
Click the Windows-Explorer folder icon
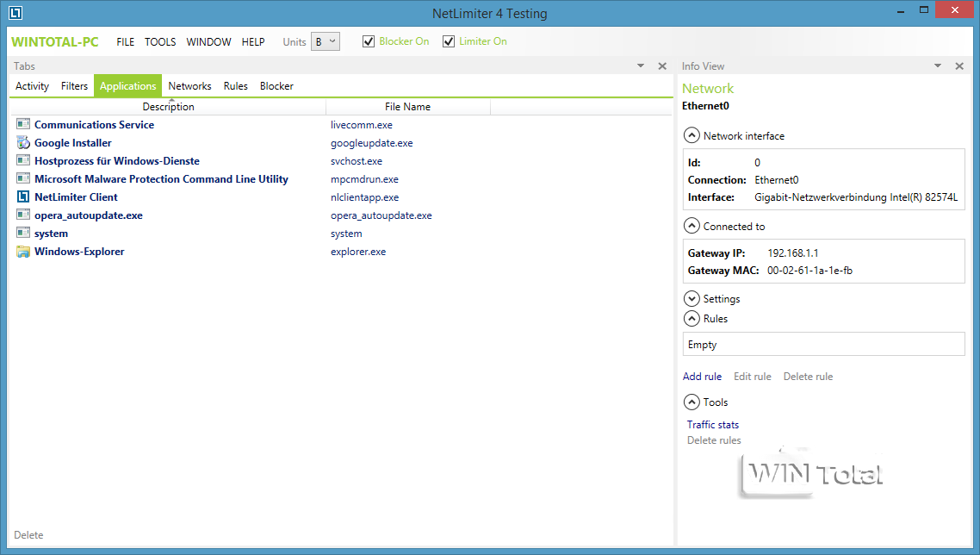click(x=23, y=252)
